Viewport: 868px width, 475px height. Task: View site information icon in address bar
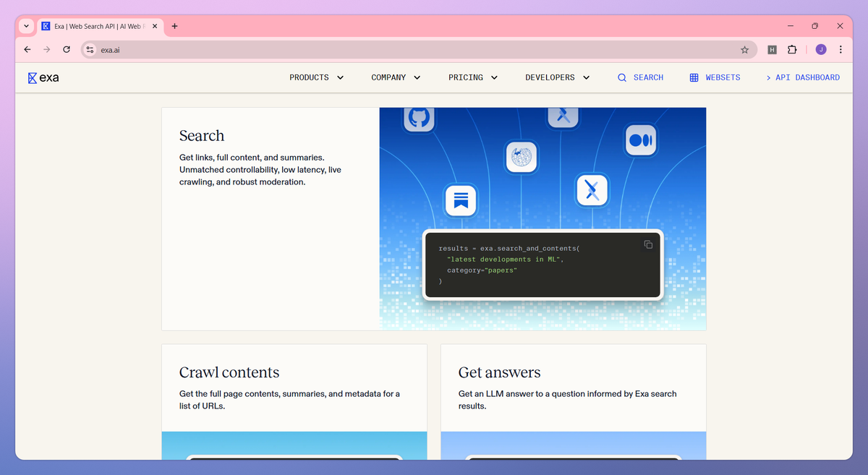[90, 50]
